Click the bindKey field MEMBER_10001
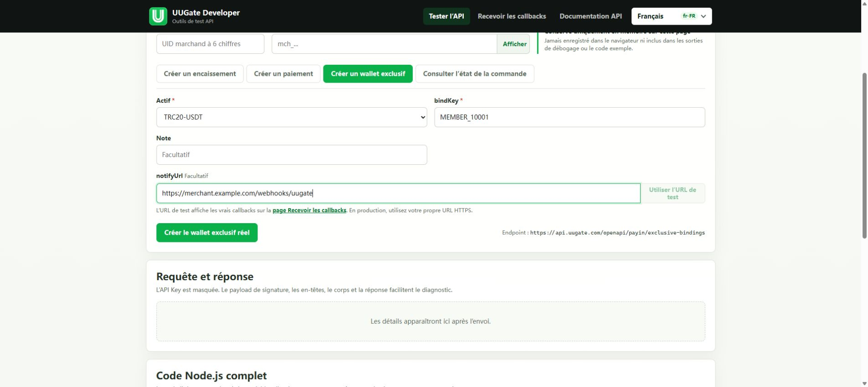Screen dimensions: 868x387 (569, 117)
